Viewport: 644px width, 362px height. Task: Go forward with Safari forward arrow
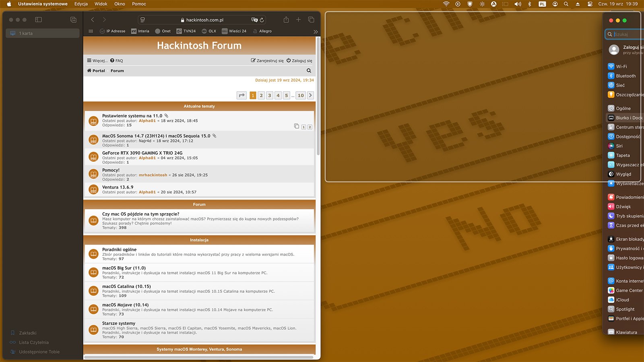104,20
